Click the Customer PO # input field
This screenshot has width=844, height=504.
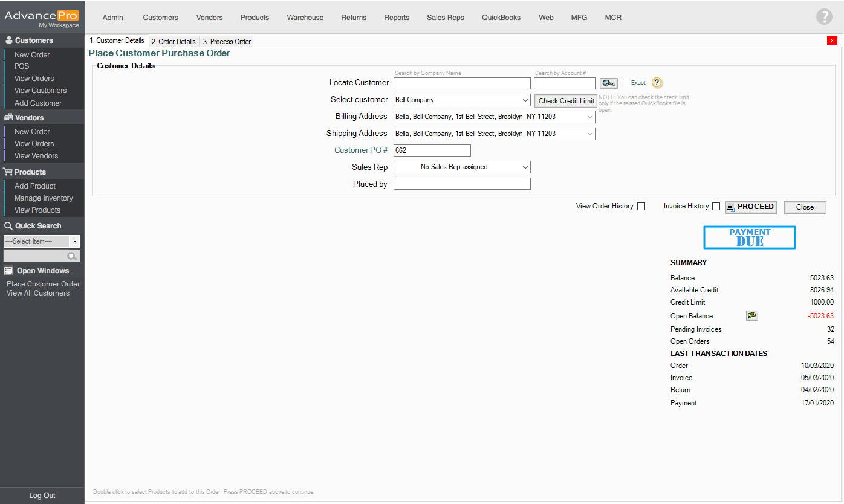pos(432,150)
